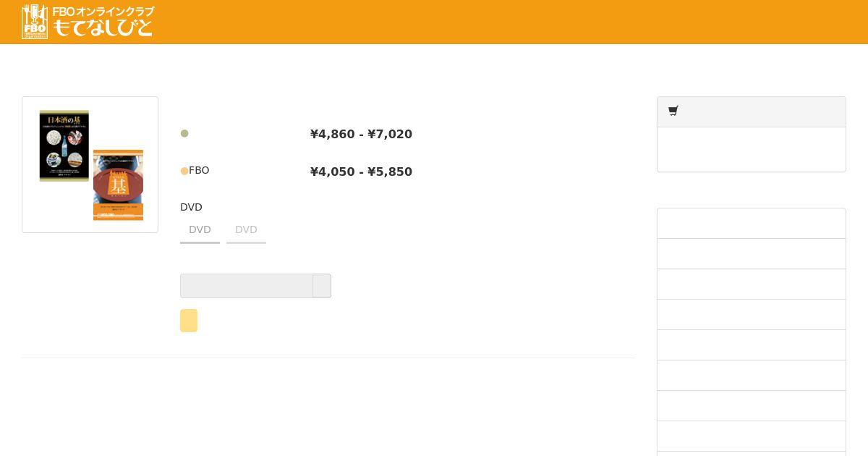Open the third row of the sidebar list
Viewport: 868px width, 456px height.
751,284
